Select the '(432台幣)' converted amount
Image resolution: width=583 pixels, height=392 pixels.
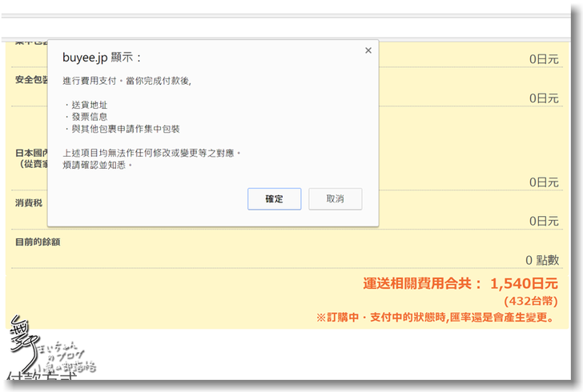tap(531, 301)
